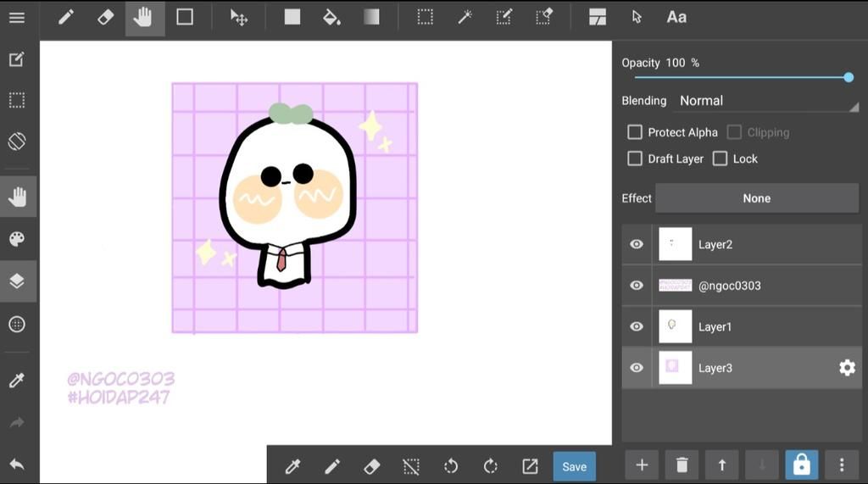The width and height of the screenshot is (868, 484).
Task: Select the Fill rectangle tool
Action: coord(292,17)
